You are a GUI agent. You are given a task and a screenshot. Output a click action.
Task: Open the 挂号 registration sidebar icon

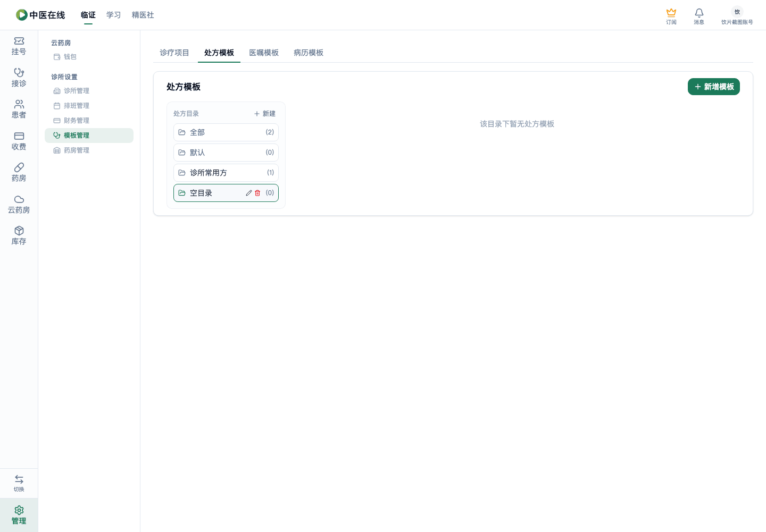(19, 46)
